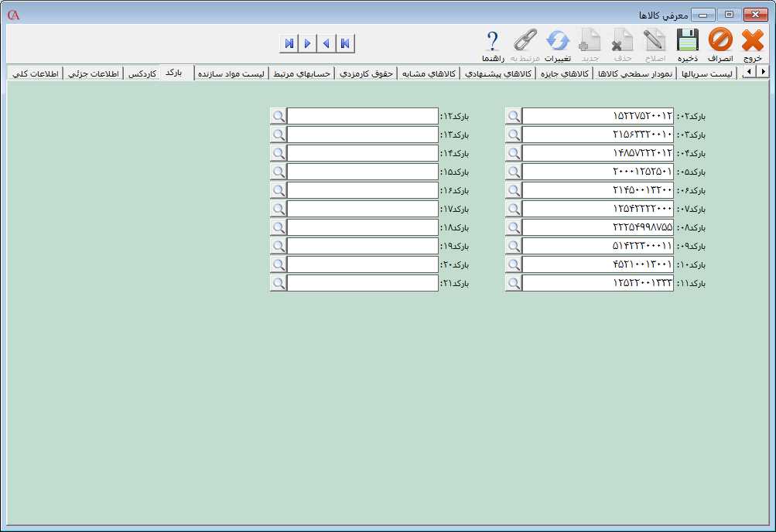Click the magnifier search icon beside بارکد08
Image resolution: width=776 pixels, height=532 pixels.
(513, 227)
